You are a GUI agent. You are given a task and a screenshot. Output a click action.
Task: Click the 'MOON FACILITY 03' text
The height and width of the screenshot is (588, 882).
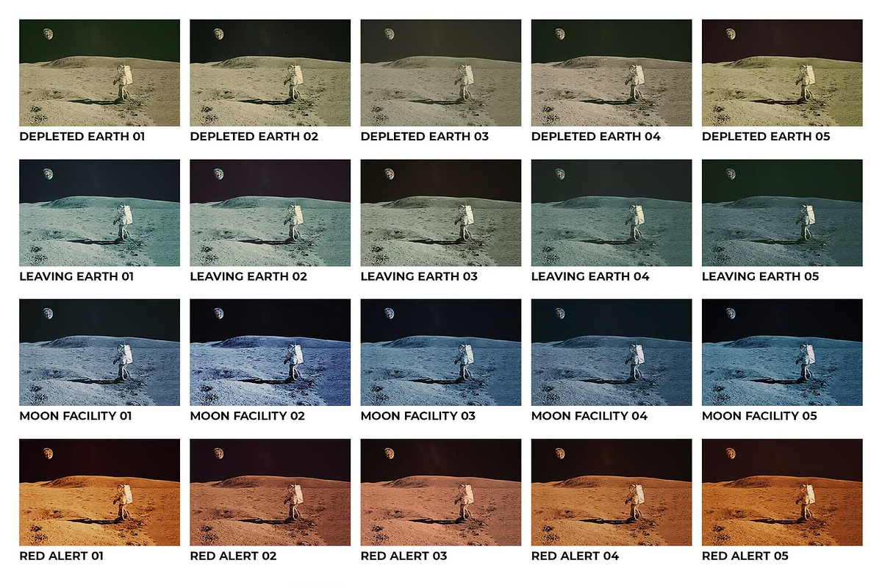[418, 416]
